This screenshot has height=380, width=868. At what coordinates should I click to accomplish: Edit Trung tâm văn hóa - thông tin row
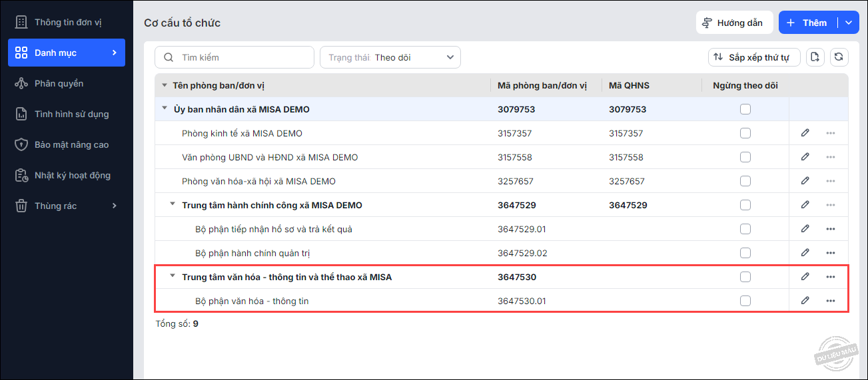pyautogui.click(x=805, y=277)
